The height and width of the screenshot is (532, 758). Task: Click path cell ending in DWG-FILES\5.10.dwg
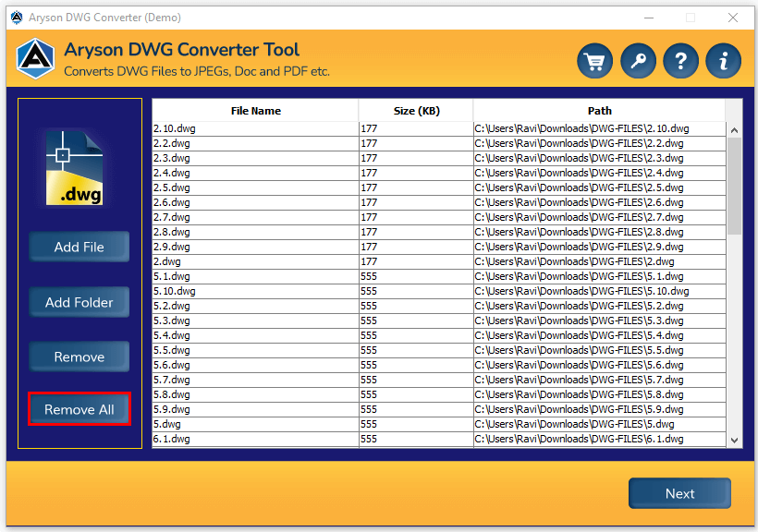click(x=599, y=291)
